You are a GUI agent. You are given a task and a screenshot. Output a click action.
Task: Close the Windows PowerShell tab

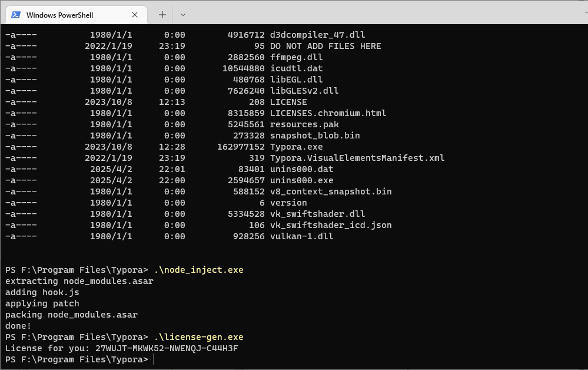(x=135, y=15)
